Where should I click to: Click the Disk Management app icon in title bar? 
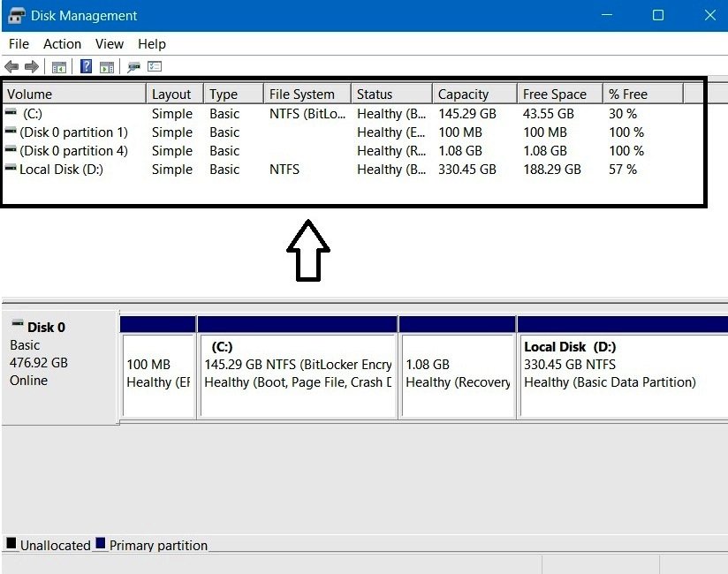pos(16,15)
